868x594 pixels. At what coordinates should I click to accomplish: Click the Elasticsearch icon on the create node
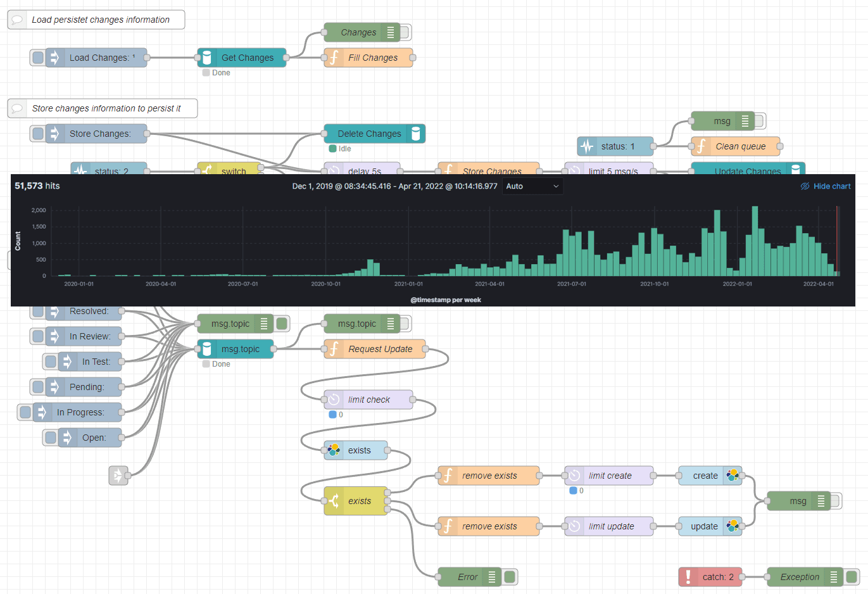[731, 476]
